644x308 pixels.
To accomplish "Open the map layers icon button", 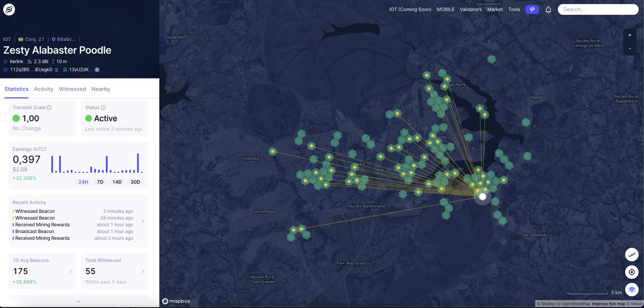I will (x=632, y=289).
